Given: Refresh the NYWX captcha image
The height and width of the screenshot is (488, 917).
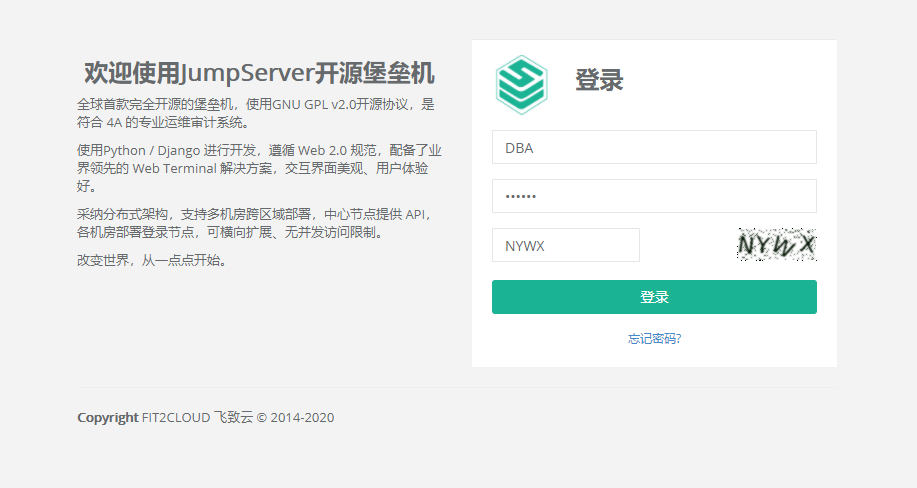Looking at the screenshot, I should pyautogui.click(x=776, y=244).
